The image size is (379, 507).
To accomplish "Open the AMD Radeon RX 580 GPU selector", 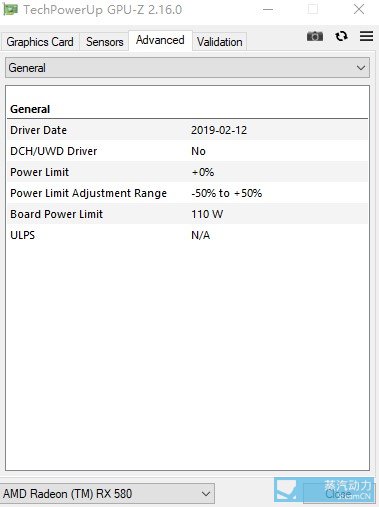I will [107, 494].
